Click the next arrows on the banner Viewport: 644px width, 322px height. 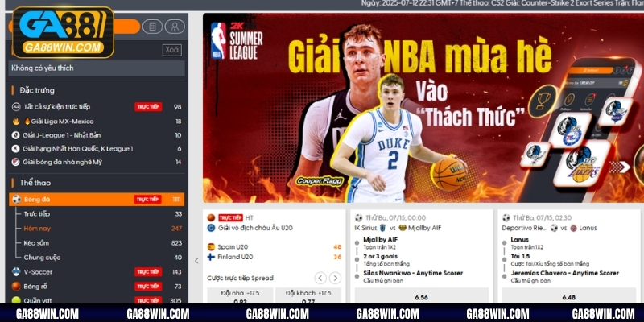point(620,167)
